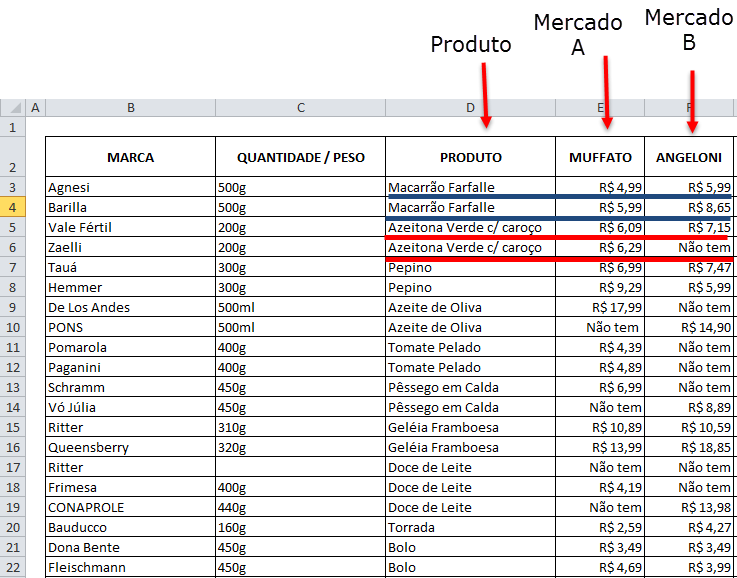The width and height of the screenshot is (737, 578).
Task: Select the Agnesi brand cell
Action: tap(130, 187)
